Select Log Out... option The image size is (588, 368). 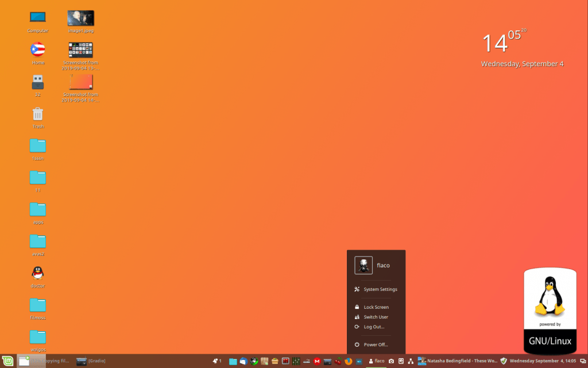[x=374, y=327]
